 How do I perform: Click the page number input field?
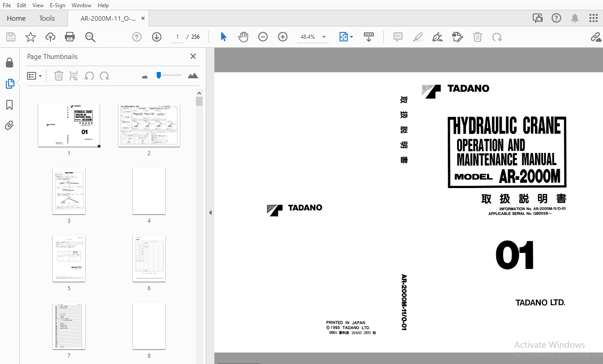pyautogui.click(x=177, y=37)
